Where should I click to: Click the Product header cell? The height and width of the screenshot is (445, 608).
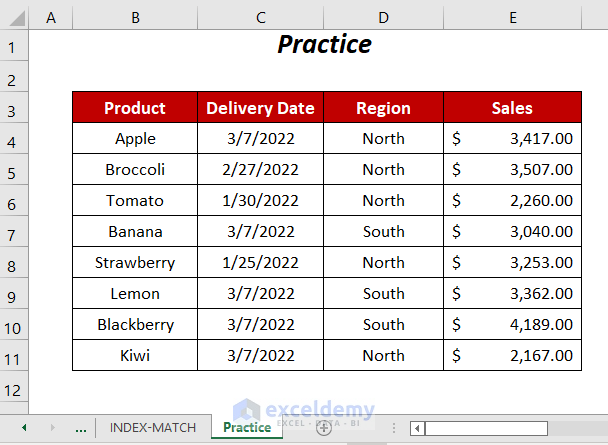[135, 108]
